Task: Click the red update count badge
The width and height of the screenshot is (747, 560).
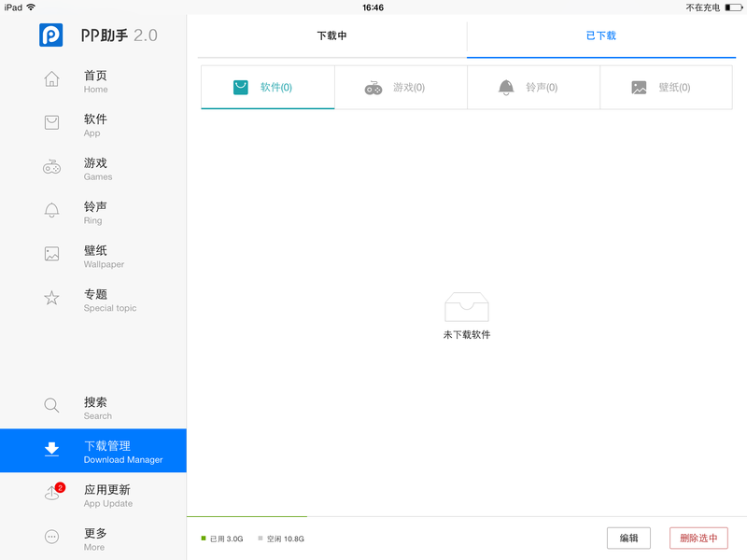Action: (x=60, y=487)
